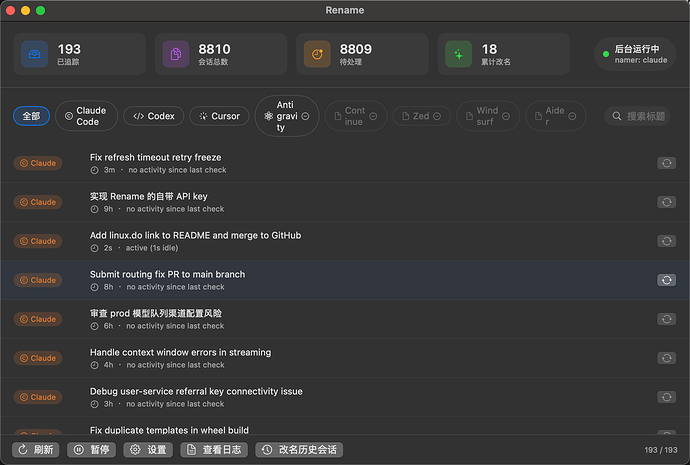Select the Cursor filter tab
This screenshot has height=465, width=690.
click(x=219, y=116)
